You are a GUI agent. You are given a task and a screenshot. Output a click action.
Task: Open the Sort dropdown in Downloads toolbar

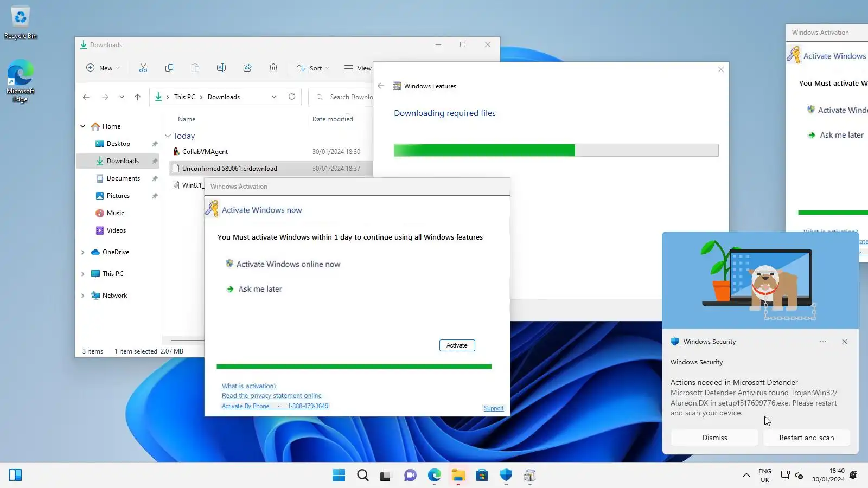[313, 68]
